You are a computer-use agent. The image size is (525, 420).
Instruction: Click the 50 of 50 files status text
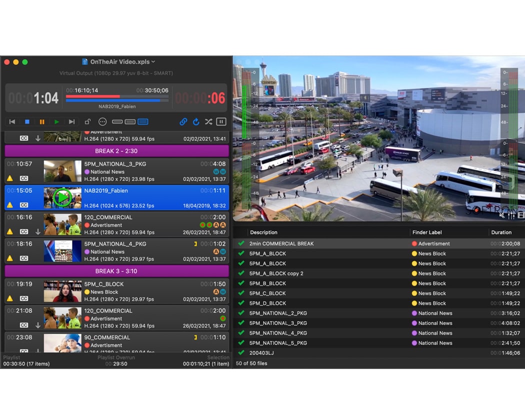point(251,363)
